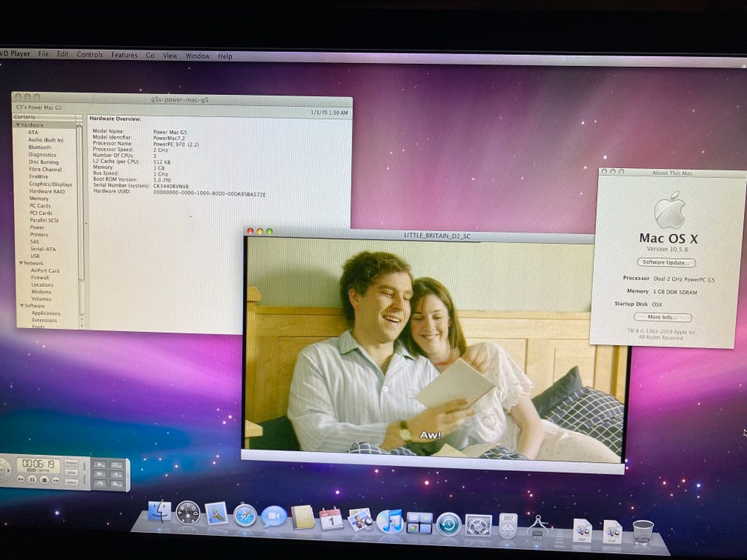Click the DVD Player Dock icon
Image resolution: width=747 pixels, height=560 pixels.
(x=508, y=527)
